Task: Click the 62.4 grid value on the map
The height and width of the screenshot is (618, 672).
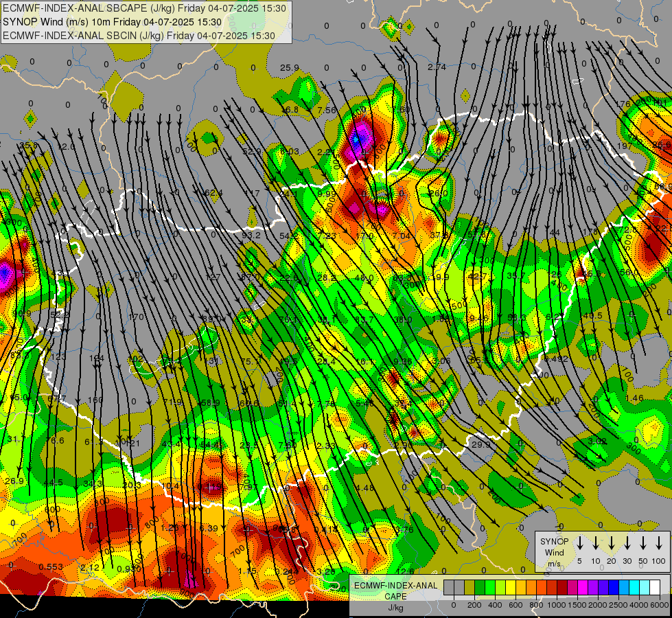Action: (x=213, y=193)
